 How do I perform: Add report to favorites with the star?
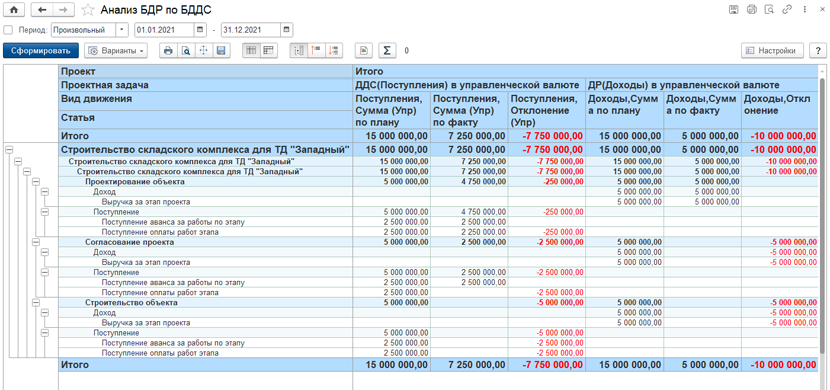tap(88, 10)
